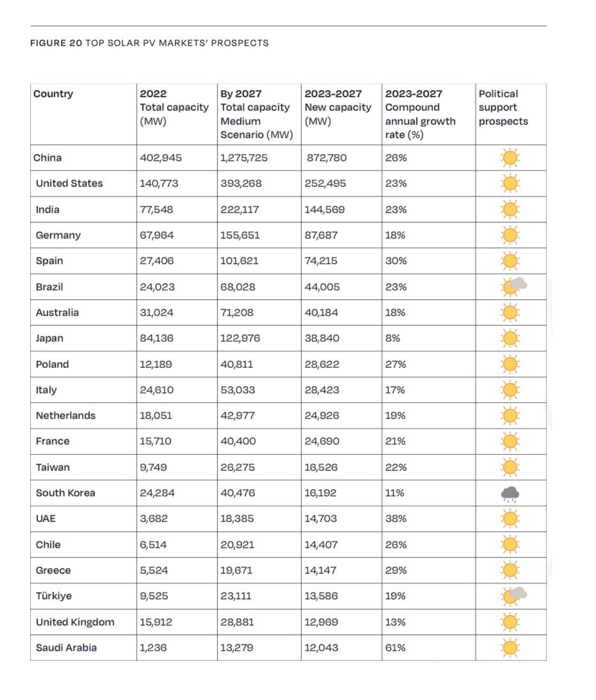This screenshot has width=596, height=700.
Task: Click the sun icon for United States
Action: (510, 184)
